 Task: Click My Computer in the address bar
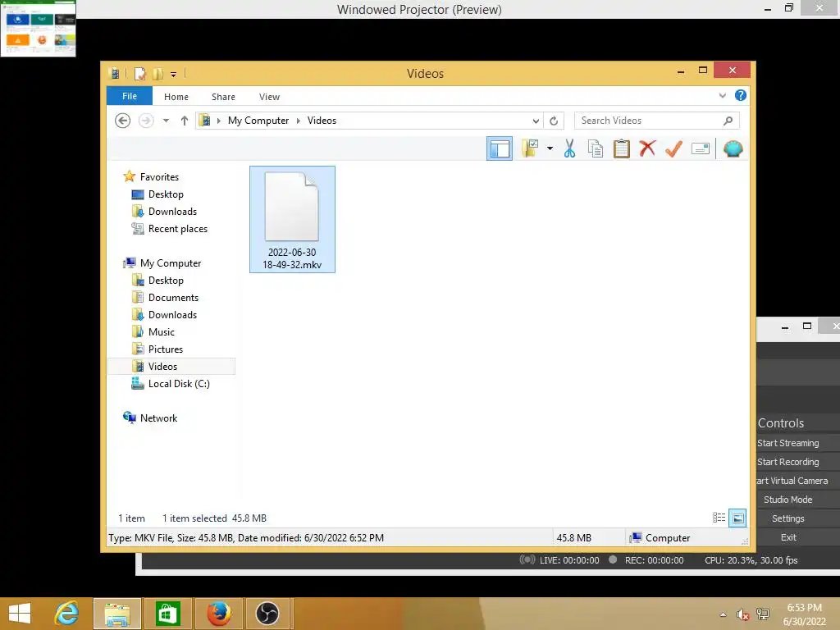(258, 121)
